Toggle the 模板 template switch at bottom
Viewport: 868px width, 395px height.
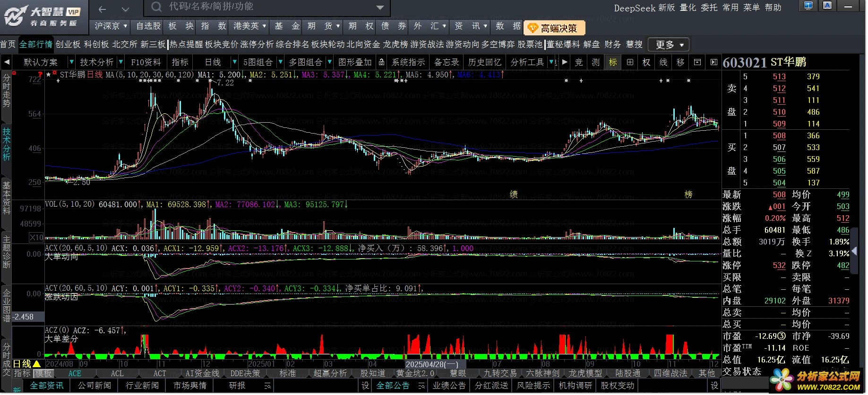(x=44, y=373)
